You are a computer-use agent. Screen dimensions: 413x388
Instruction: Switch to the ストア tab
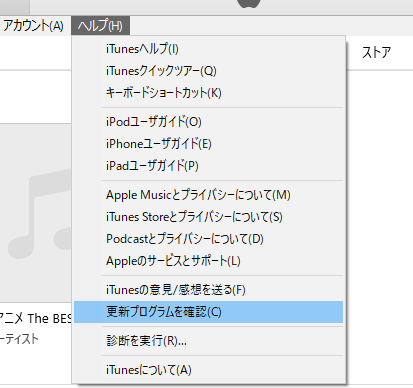pos(376,53)
